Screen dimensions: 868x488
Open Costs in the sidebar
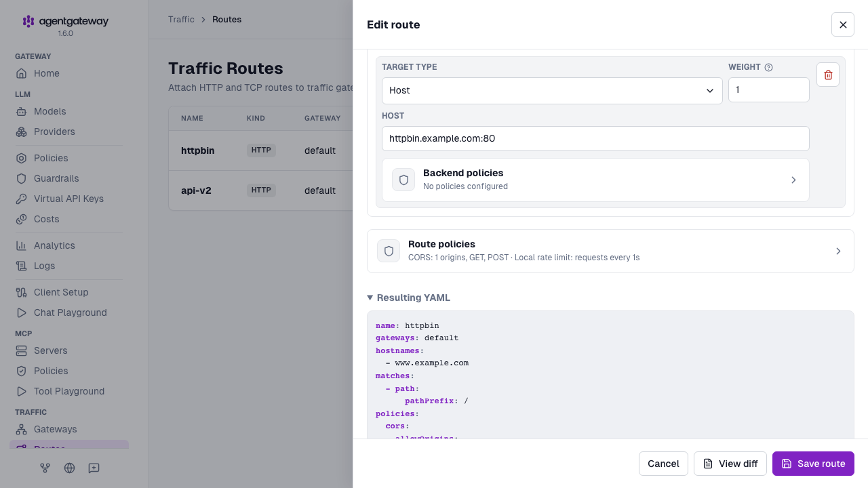pyautogui.click(x=69, y=219)
